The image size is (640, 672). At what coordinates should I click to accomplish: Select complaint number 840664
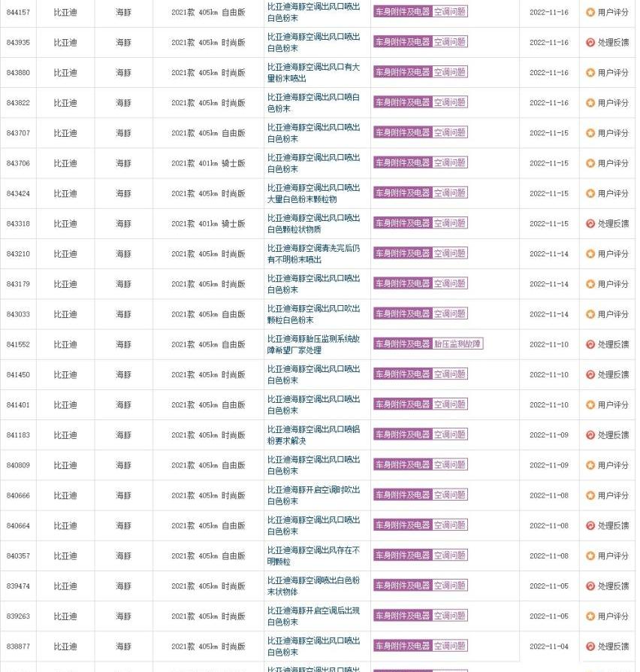pos(19,526)
